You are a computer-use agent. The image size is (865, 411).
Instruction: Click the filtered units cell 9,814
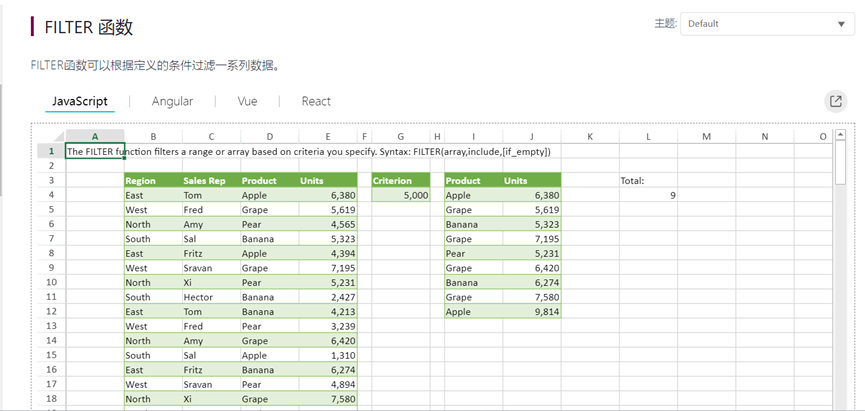click(532, 312)
